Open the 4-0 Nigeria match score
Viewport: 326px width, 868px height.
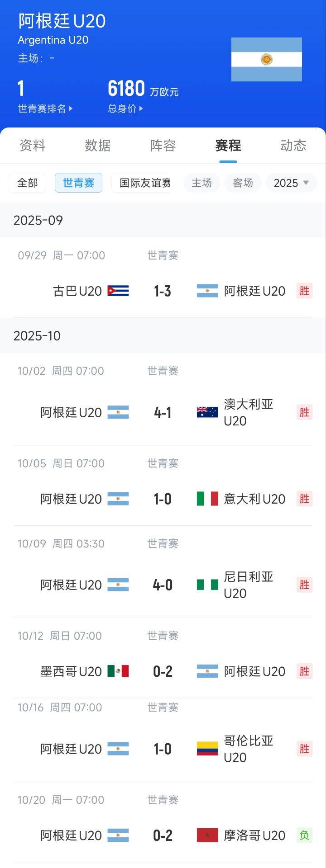(x=163, y=585)
